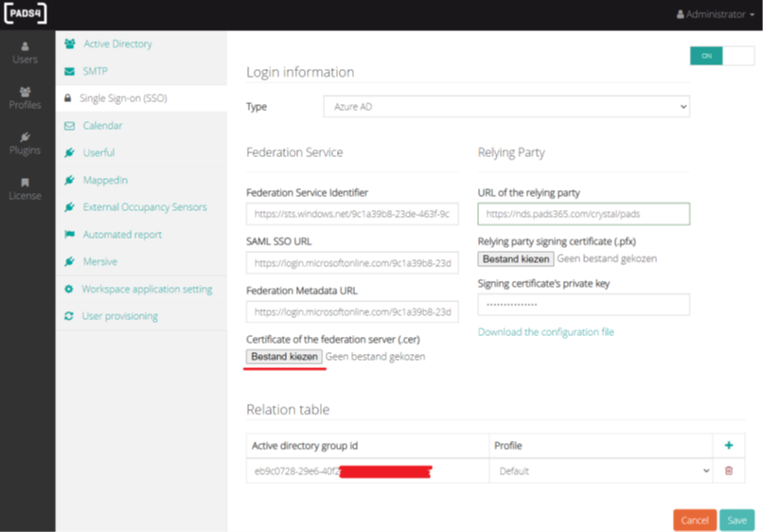Click the Active directory group id field
763x532 pixels.
(x=367, y=470)
